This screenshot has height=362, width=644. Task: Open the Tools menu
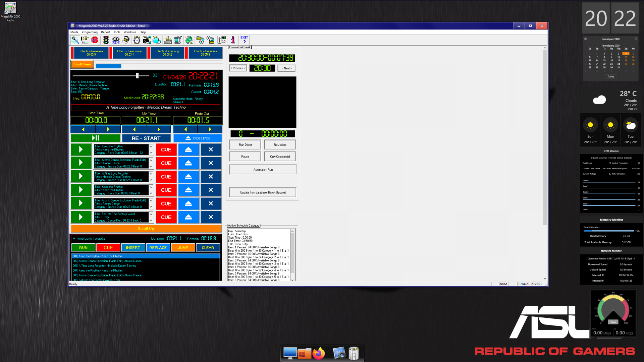pyautogui.click(x=116, y=32)
